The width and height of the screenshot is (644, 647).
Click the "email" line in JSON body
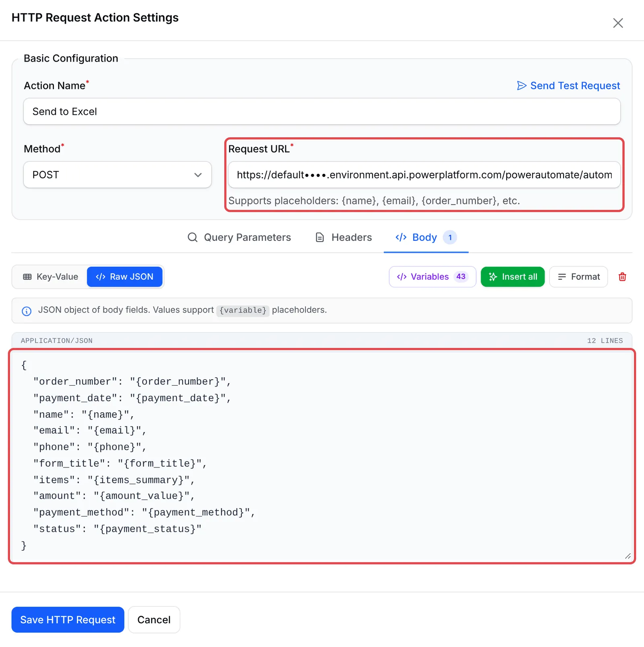pyautogui.click(x=90, y=430)
